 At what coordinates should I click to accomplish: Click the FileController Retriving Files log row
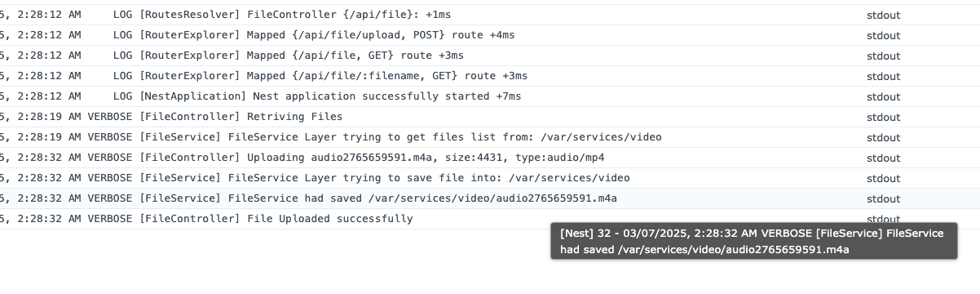pos(489,117)
